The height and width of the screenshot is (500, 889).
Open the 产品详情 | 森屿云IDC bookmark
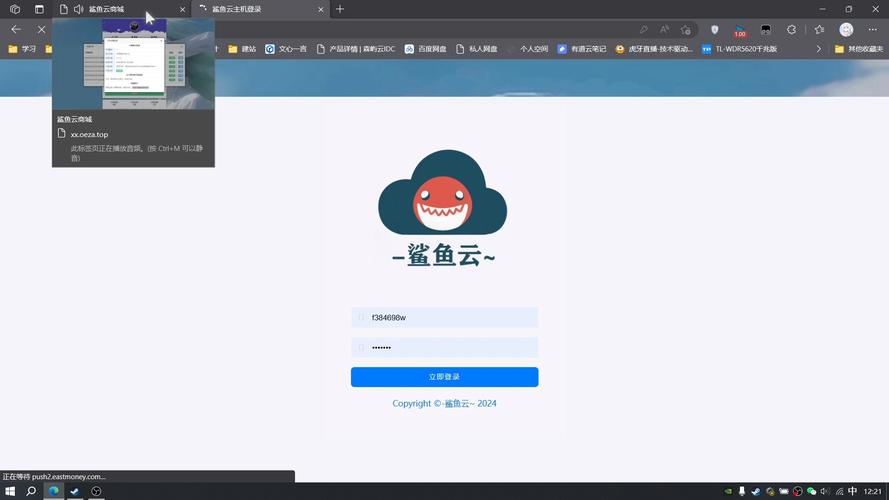(x=355, y=49)
